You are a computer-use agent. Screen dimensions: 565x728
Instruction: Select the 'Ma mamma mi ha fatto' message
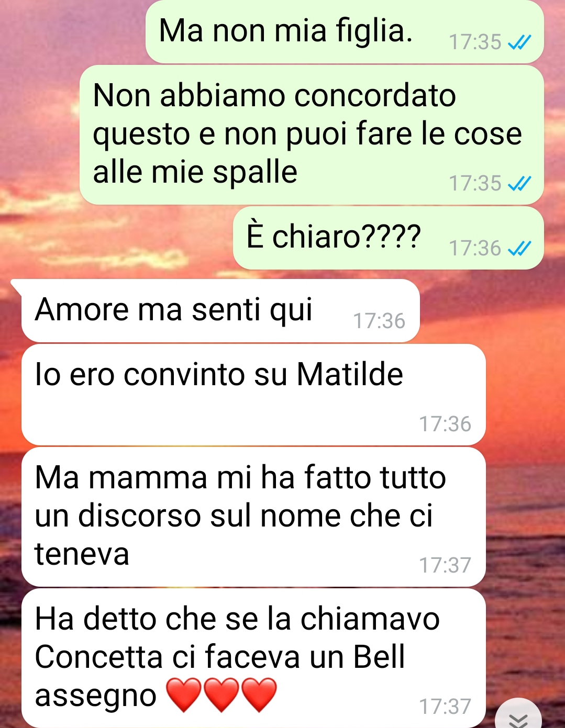[253, 517]
